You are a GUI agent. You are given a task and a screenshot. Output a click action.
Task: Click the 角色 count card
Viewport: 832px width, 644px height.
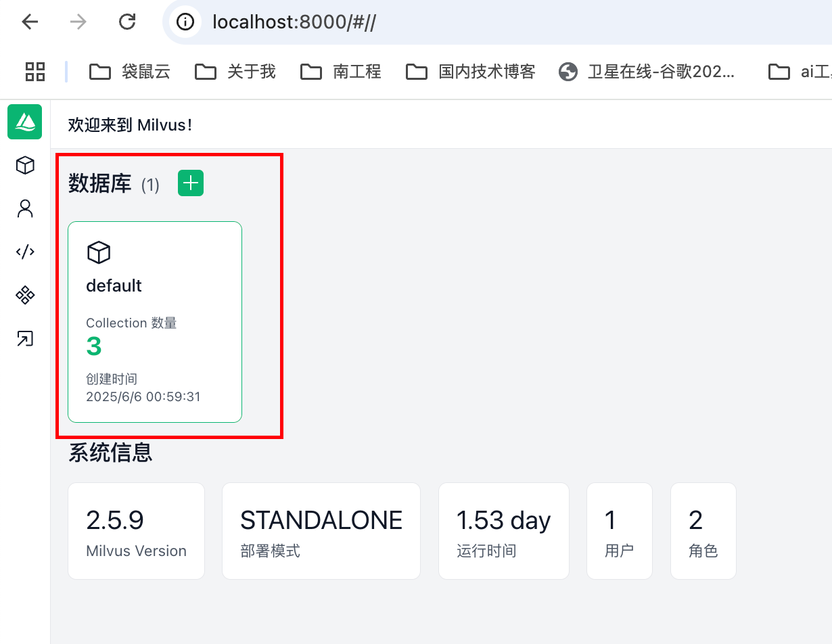(703, 531)
